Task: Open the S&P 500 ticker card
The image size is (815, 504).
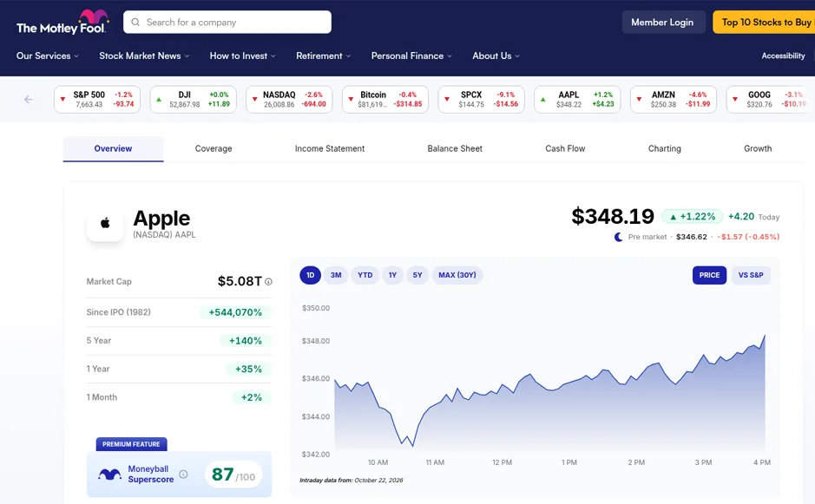Action: 97,99
